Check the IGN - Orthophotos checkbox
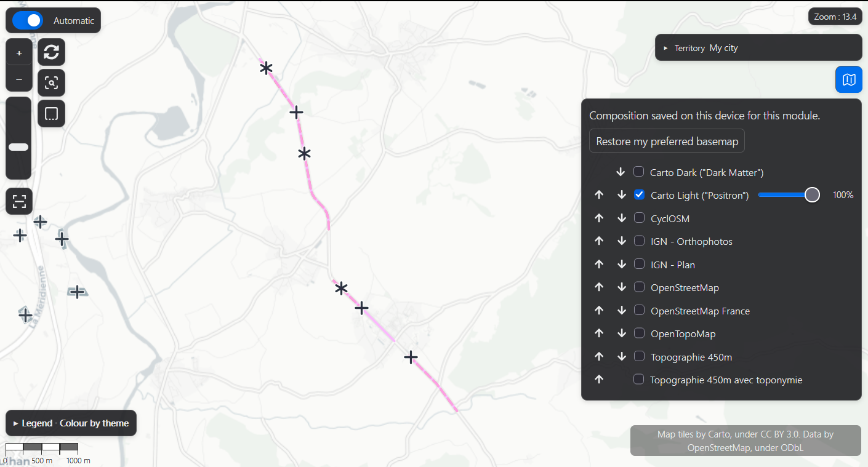Viewport: 868px width, 467px height. 639,241
